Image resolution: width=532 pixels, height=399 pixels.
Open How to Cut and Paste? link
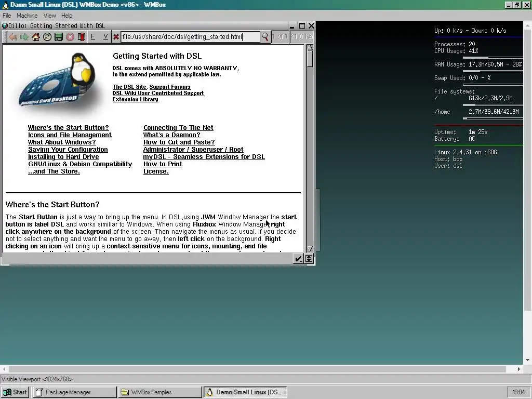pyautogui.click(x=179, y=142)
